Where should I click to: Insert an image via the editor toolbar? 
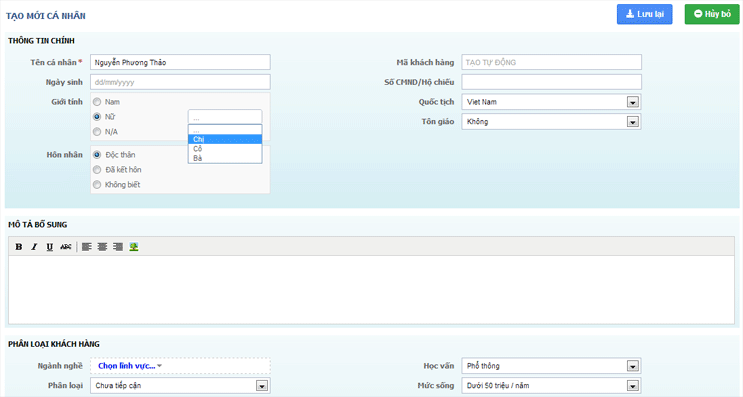coord(134,247)
